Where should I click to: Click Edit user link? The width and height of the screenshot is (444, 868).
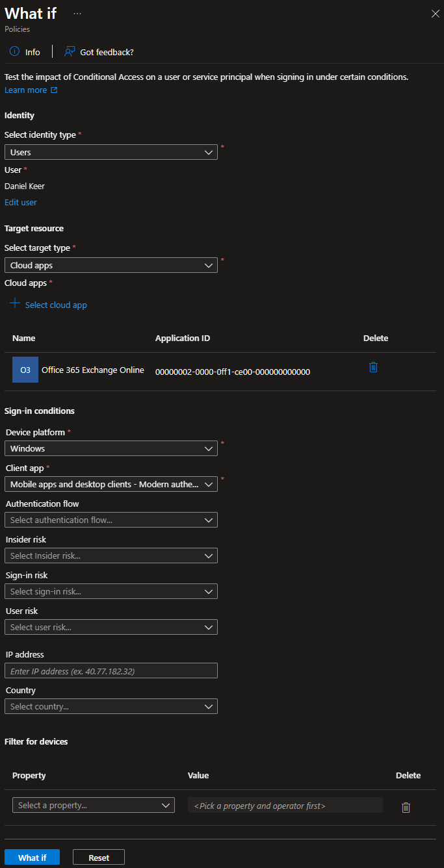click(x=21, y=202)
